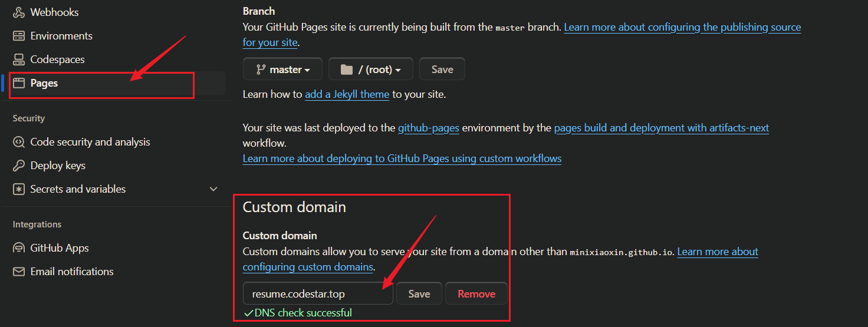Image resolution: width=868 pixels, height=327 pixels.
Task: Open 'add a Jekyll theme' link
Action: tap(347, 94)
